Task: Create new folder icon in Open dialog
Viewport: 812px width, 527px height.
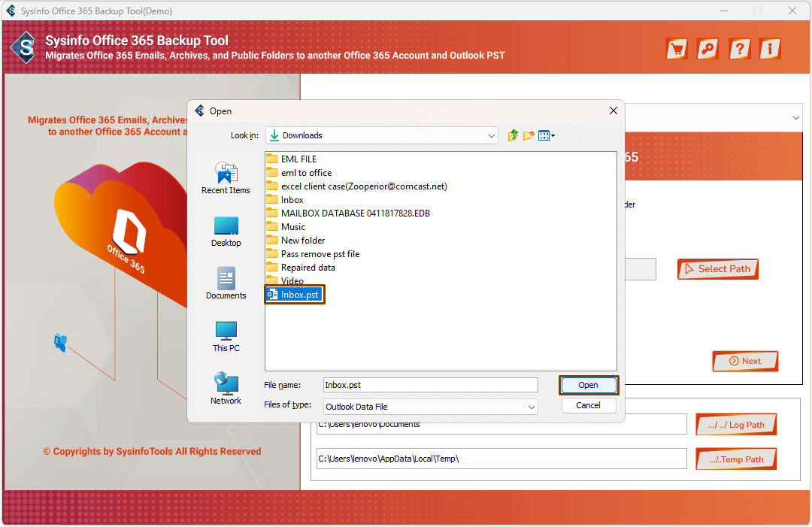Action: pos(529,135)
